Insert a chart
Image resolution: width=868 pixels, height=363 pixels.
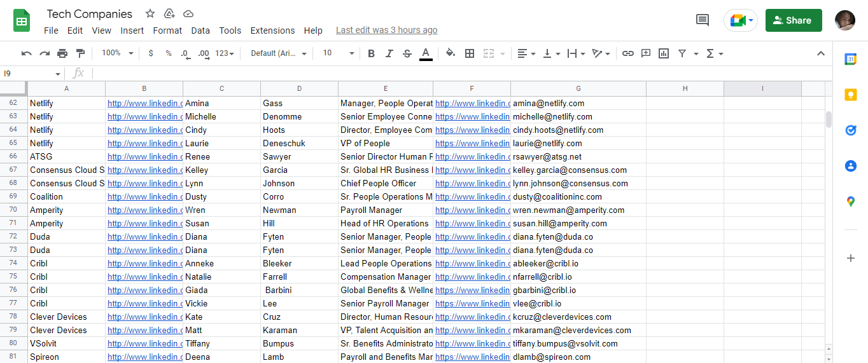(664, 53)
